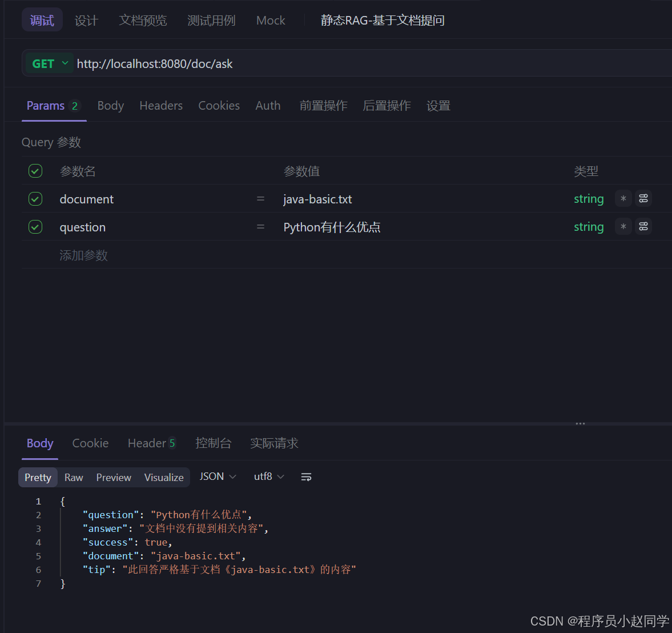Open the settings icon in document row
This screenshot has width=672, height=633.
pyautogui.click(x=643, y=199)
